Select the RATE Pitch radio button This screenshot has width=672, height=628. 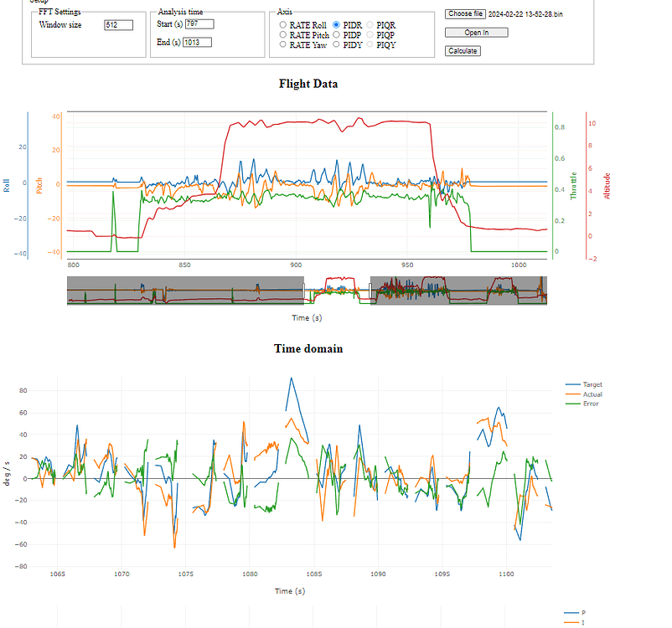282,34
